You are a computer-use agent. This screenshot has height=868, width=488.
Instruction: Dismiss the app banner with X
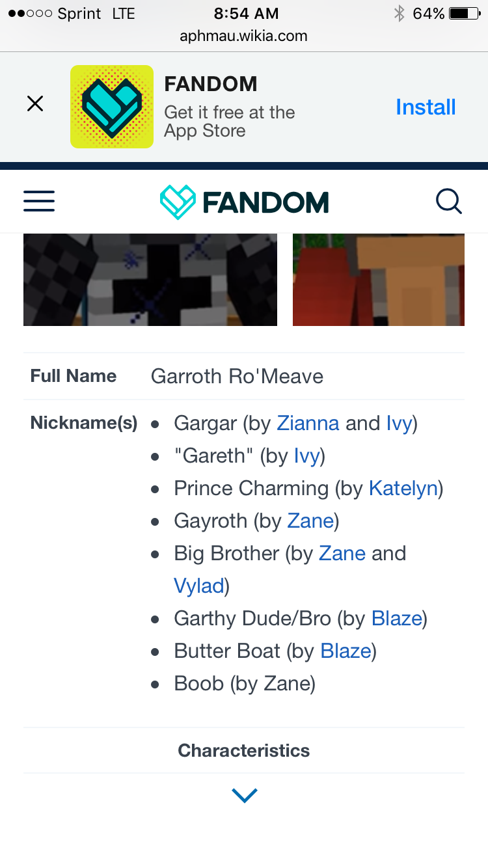[x=35, y=103]
